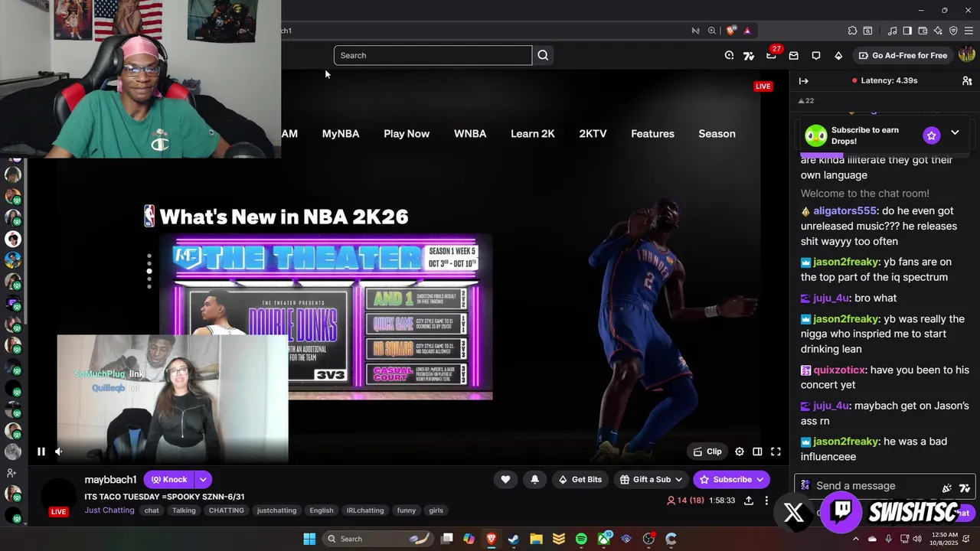This screenshot has width=980, height=551.
Task: Open the browser hamburger main menu
Action: coord(969,31)
